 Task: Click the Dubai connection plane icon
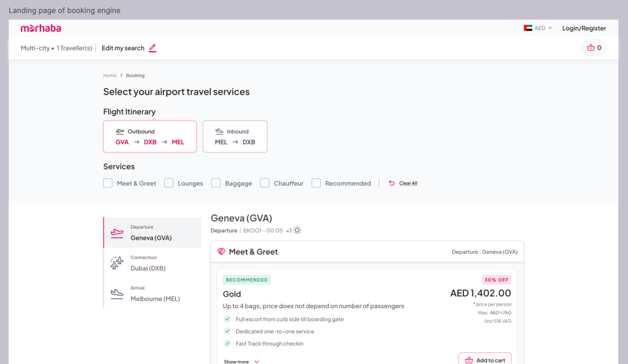tap(117, 263)
